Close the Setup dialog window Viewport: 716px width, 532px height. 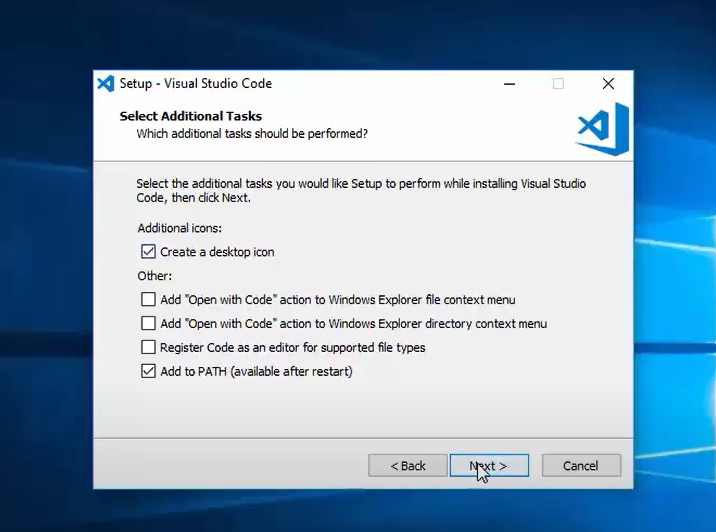[x=608, y=84]
